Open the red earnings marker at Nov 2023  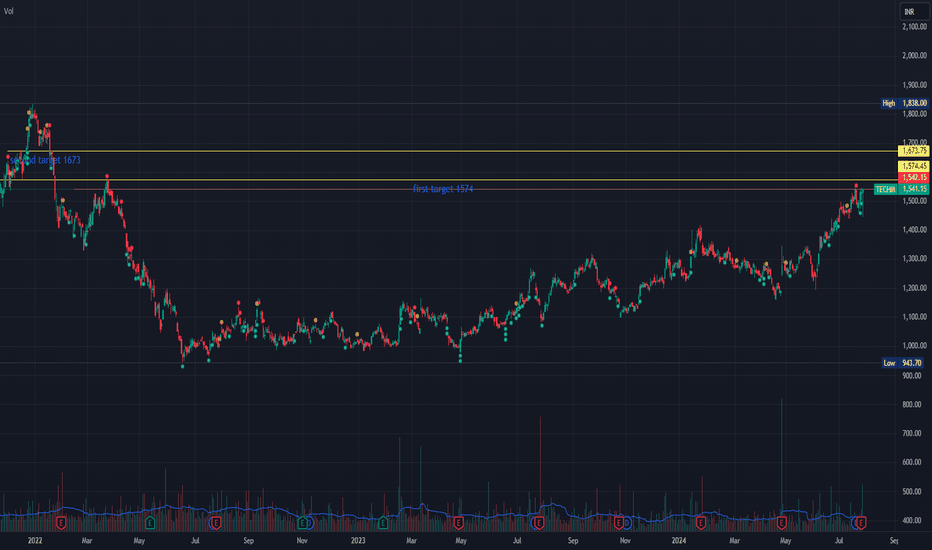tap(619, 523)
